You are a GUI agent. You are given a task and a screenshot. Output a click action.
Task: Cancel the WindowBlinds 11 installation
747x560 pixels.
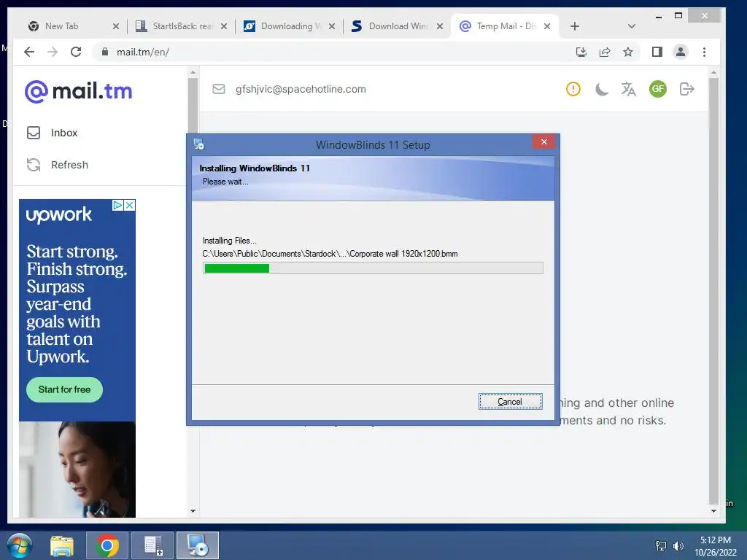pos(510,402)
